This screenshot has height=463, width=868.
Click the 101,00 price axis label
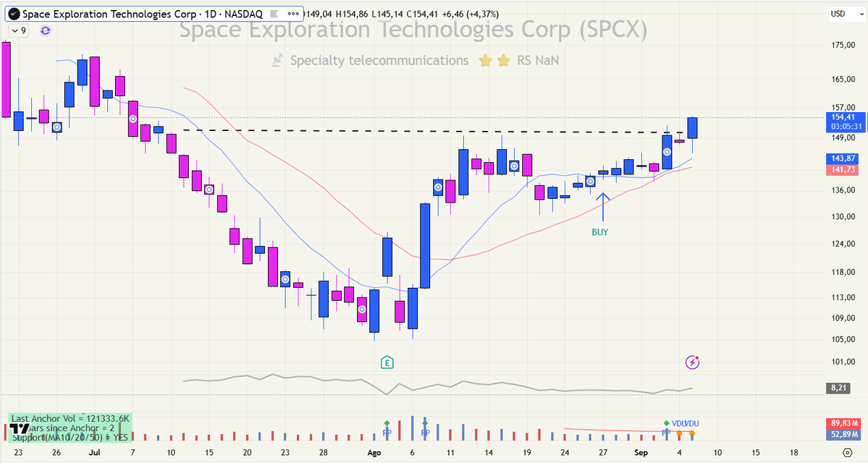[x=843, y=362]
